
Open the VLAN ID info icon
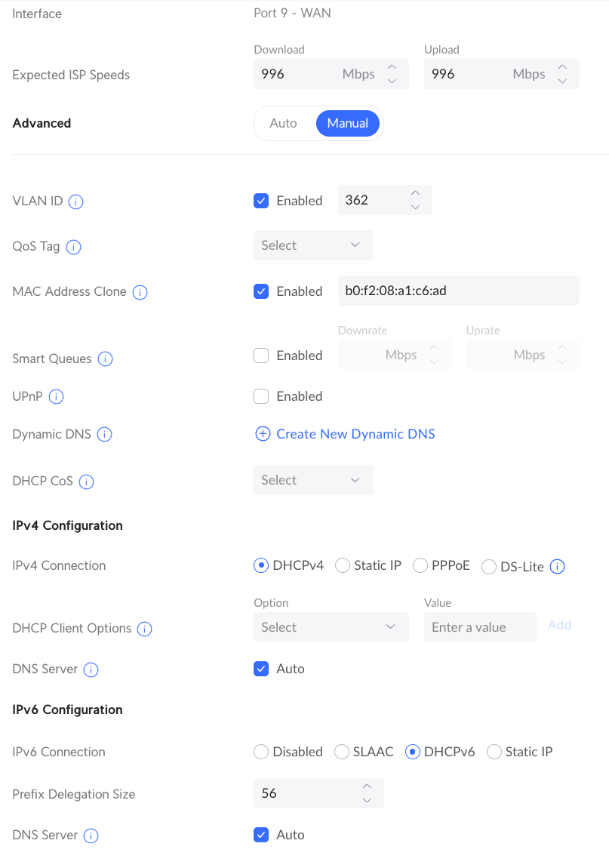tap(76, 202)
